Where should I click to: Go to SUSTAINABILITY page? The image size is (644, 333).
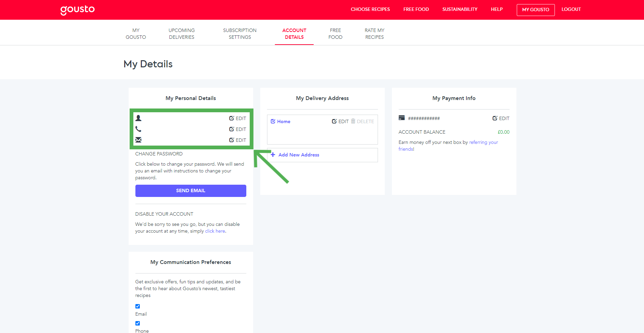point(460,9)
